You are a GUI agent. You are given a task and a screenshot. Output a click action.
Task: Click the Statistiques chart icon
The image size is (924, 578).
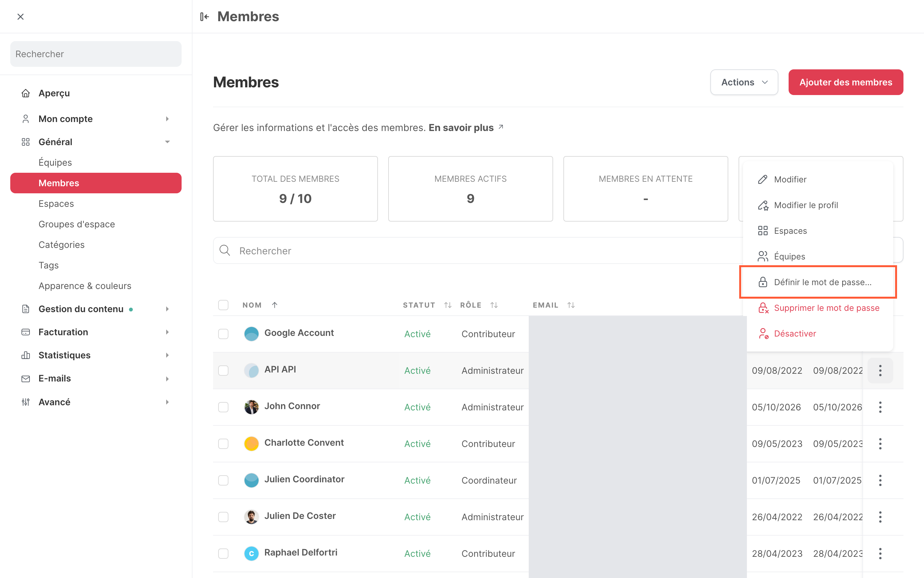pos(26,355)
